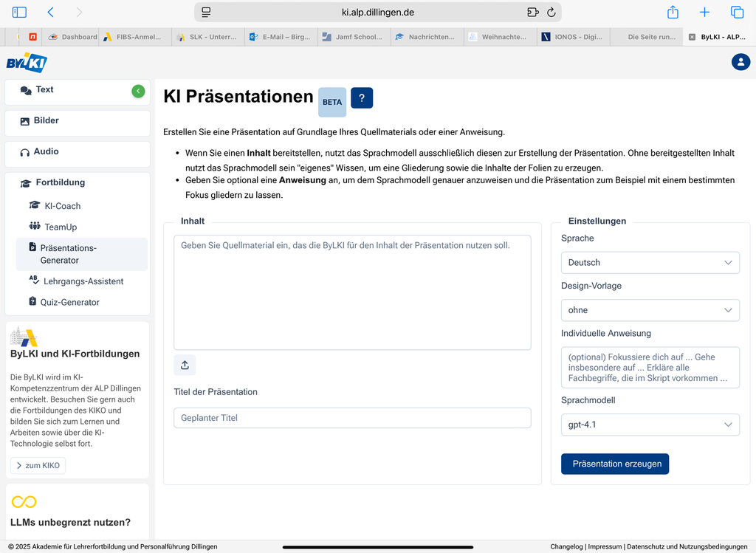
Task: Reload the page in address bar
Action: pyautogui.click(x=551, y=13)
